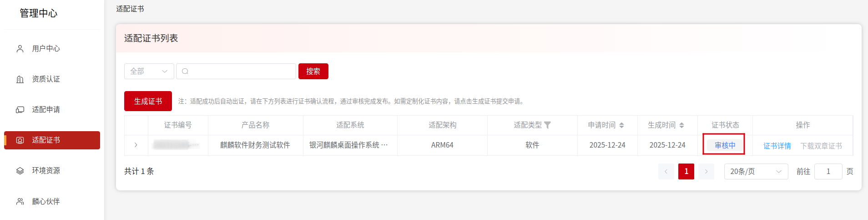The width and height of the screenshot is (868, 220).
Task: Sort the table by 生成时间
Action: [681, 125]
